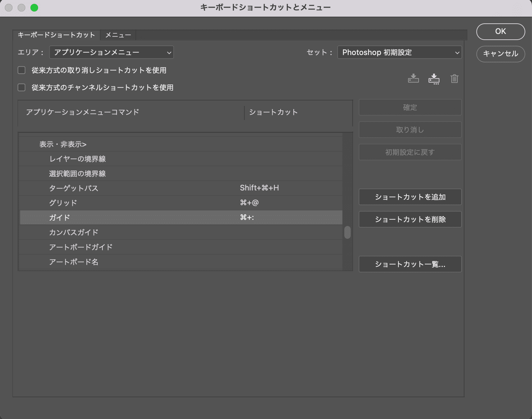Click the 確定 button
Viewport: 532px width, 419px height.
coord(410,107)
